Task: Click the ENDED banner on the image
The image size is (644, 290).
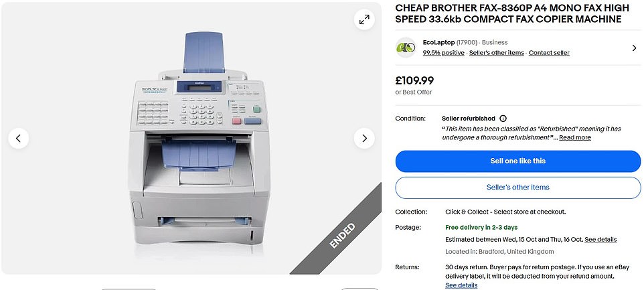Action: pos(343,235)
